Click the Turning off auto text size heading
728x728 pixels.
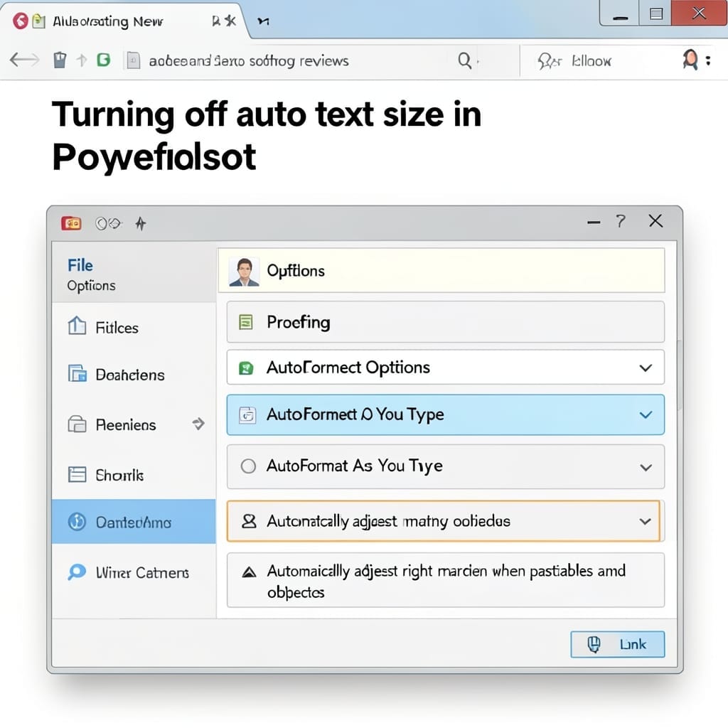coord(267,135)
